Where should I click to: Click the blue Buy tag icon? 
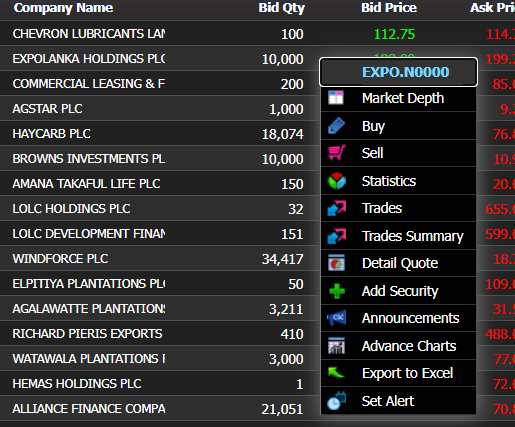click(336, 126)
